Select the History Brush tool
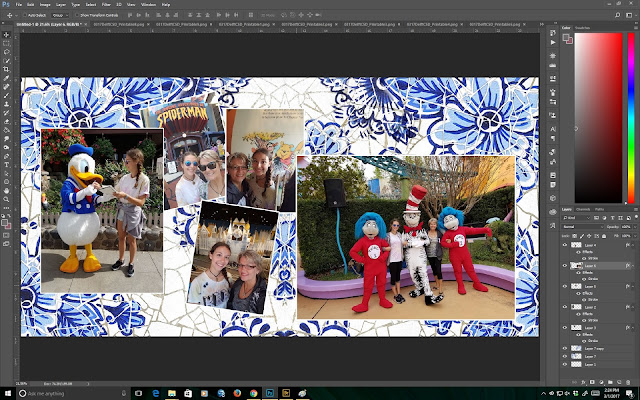Viewport: 640px width, 400px height. (x=6, y=113)
